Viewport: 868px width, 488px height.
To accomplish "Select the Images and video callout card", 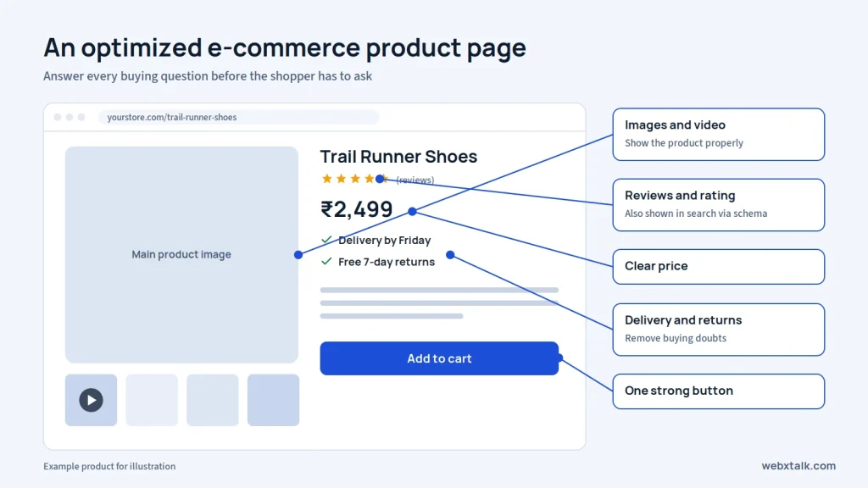I will click(x=719, y=135).
